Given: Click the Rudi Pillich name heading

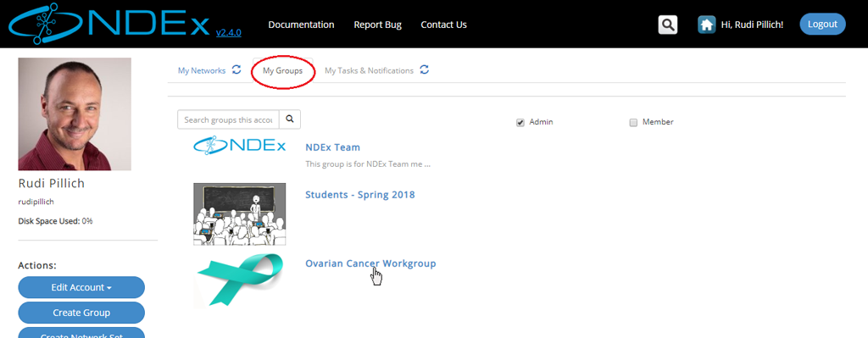Looking at the screenshot, I should click(x=52, y=184).
